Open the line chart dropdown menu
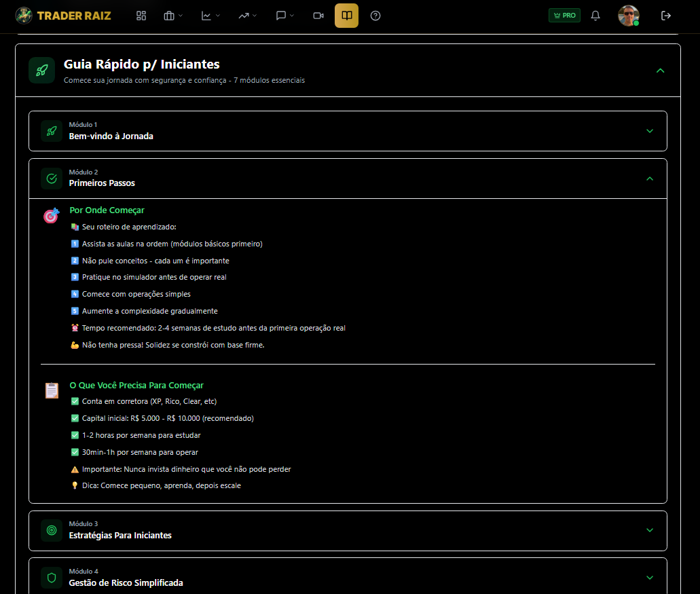700x594 pixels. 210,16
